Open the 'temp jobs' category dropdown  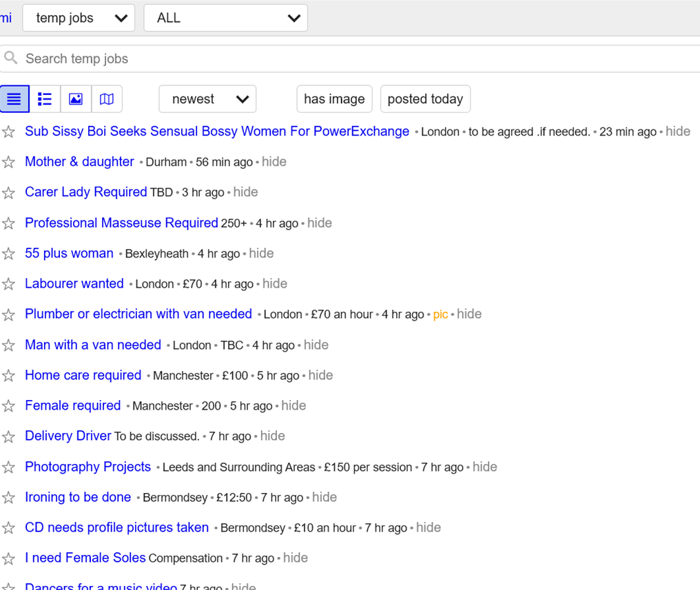pyautogui.click(x=79, y=18)
